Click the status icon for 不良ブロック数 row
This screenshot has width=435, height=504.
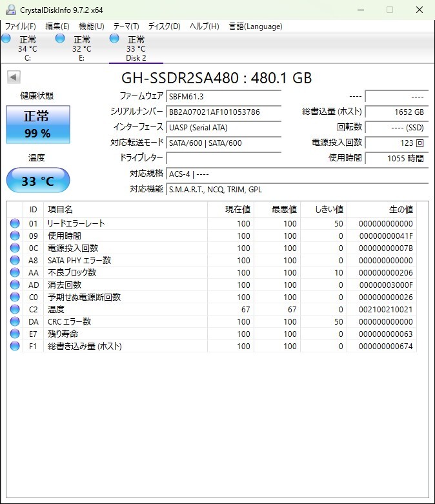pyautogui.click(x=15, y=272)
